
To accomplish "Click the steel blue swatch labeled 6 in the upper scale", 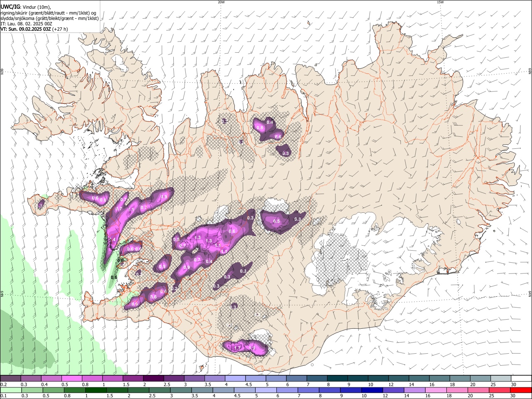I will click(297, 378).
